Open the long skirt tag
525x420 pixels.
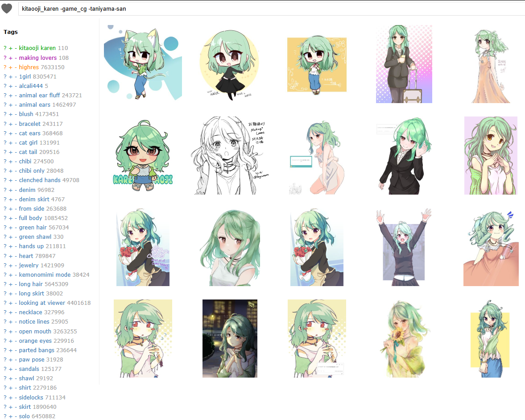point(32,293)
